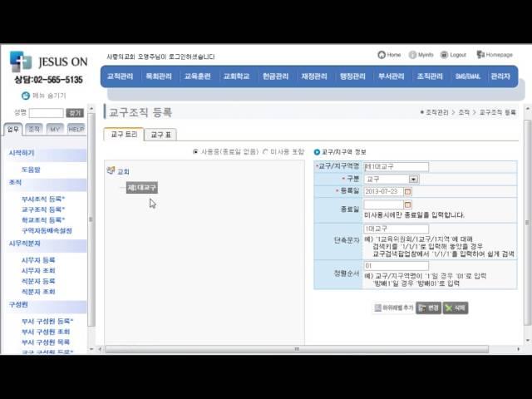Open the 등록일 calendar picker icon

click(x=407, y=192)
